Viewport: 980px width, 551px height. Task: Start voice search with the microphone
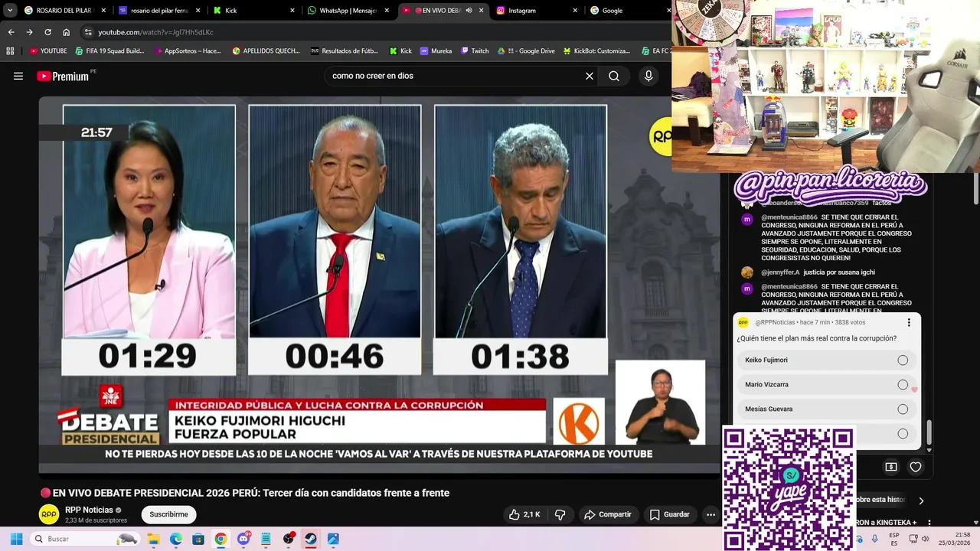(x=648, y=76)
